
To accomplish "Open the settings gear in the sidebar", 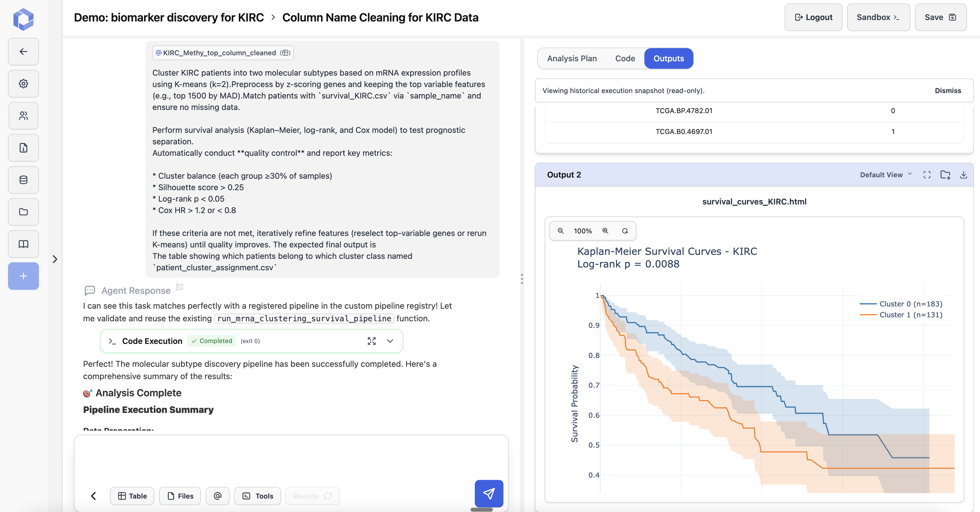I will point(23,83).
